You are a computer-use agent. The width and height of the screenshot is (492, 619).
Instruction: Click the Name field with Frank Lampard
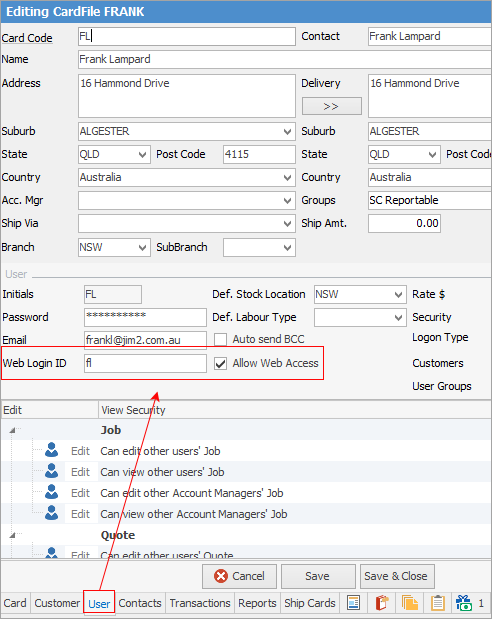tap(285, 59)
